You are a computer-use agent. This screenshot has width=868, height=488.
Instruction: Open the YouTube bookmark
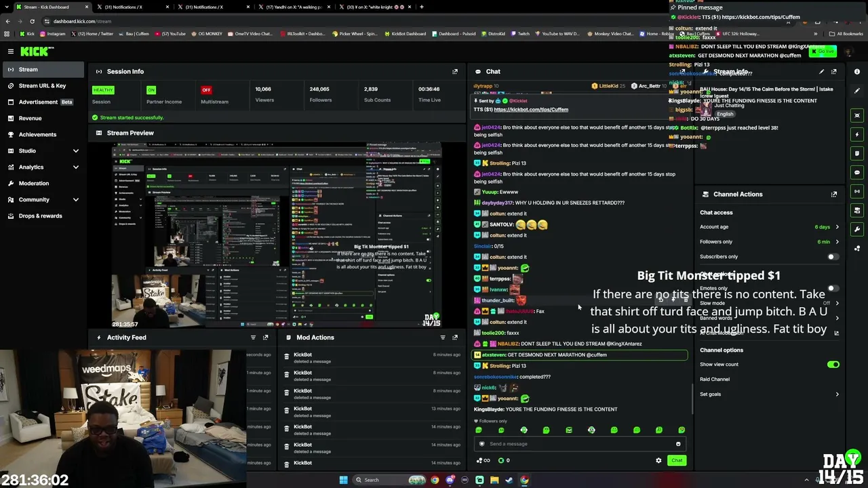click(170, 34)
